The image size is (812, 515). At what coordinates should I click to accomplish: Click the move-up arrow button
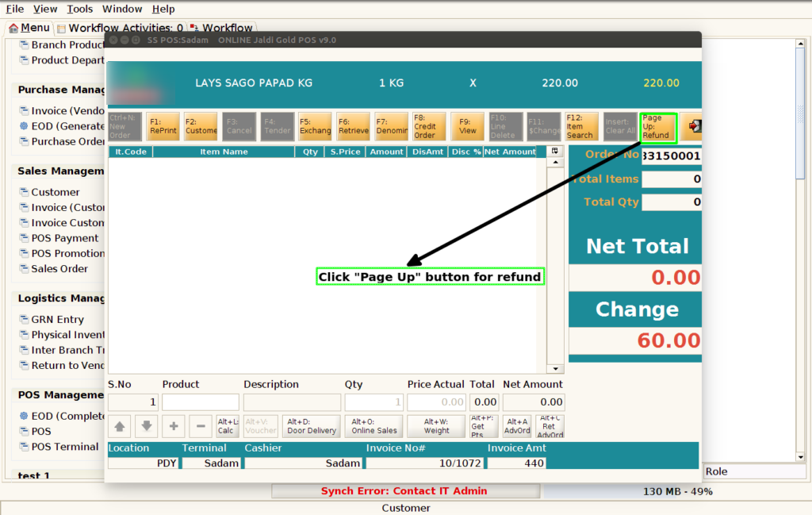pyautogui.click(x=120, y=426)
